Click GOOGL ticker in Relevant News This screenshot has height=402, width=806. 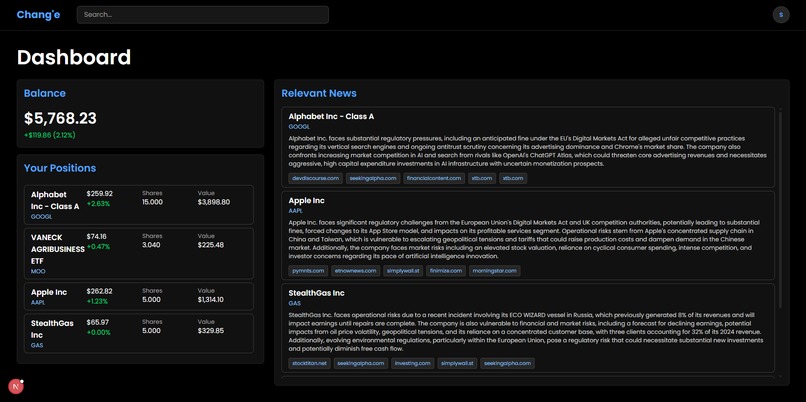coord(299,126)
